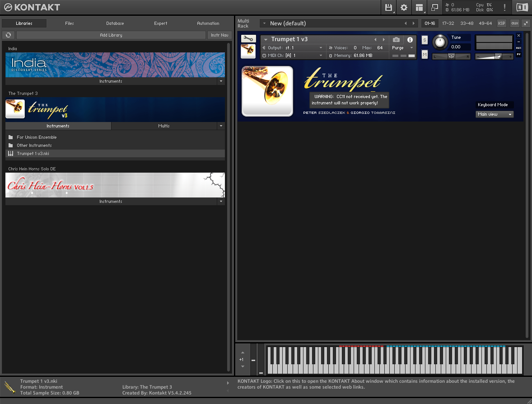Screen dimensions: 532x404
Task: Open the Main view dropdown
Action: tap(495, 114)
